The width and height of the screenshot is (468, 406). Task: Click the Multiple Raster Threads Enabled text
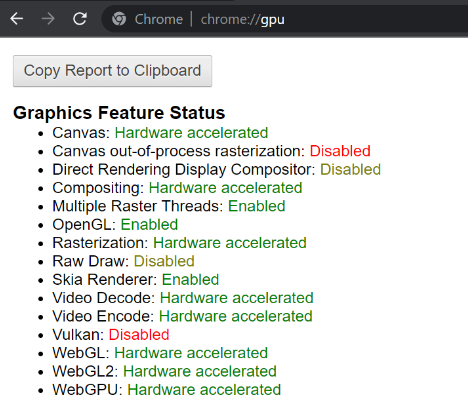tap(257, 206)
